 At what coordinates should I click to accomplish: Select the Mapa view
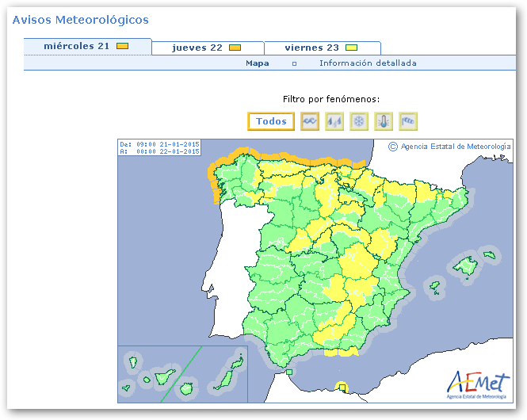click(x=257, y=63)
